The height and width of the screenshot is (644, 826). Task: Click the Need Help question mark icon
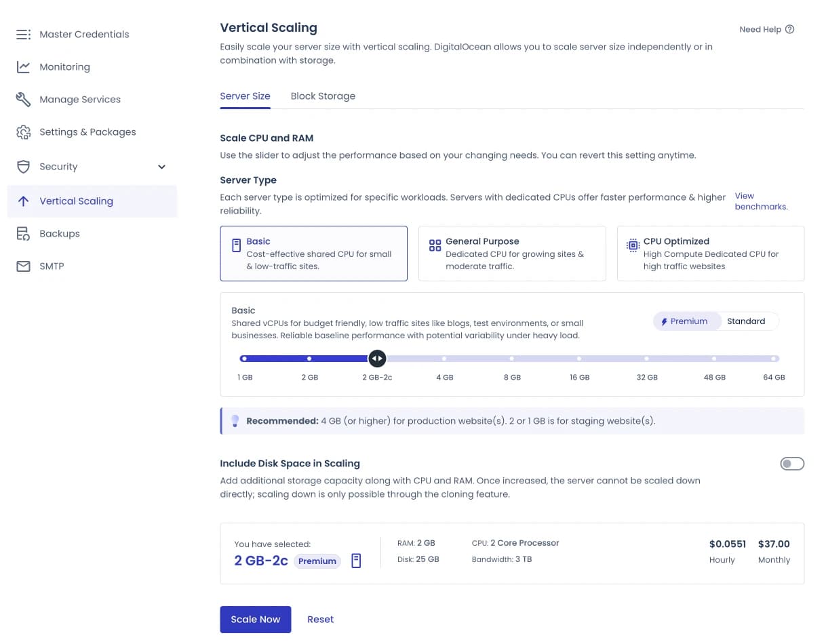789,29
